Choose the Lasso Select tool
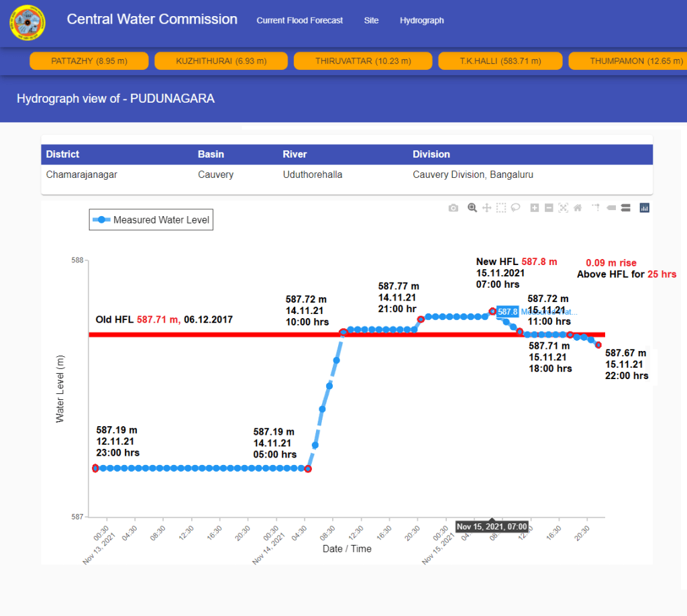This screenshot has height=616, width=687. tap(515, 208)
